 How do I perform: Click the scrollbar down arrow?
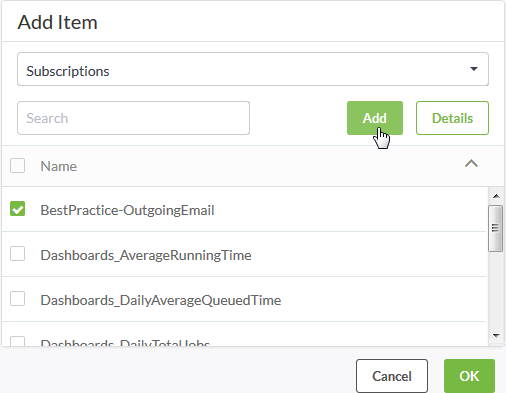(496, 335)
